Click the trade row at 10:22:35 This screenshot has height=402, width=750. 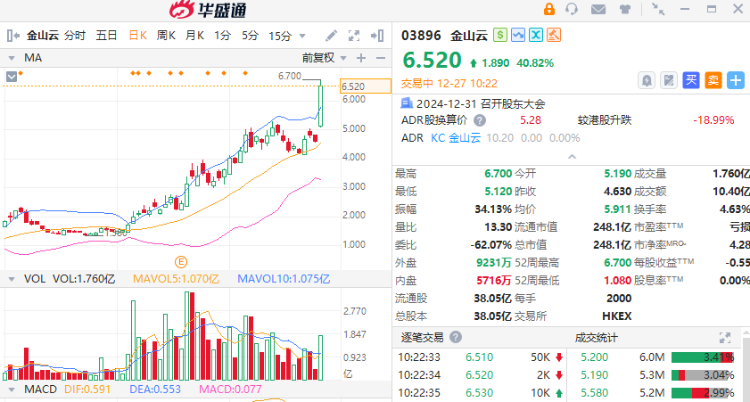pyautogui.click(x=482, y=393)
